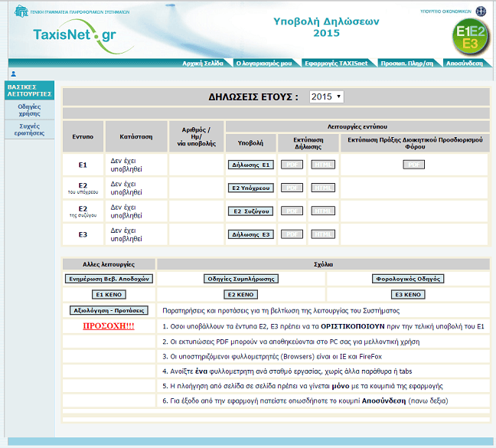
Task: Click tax assessment PDF button in E1 row
Action: 414,165
